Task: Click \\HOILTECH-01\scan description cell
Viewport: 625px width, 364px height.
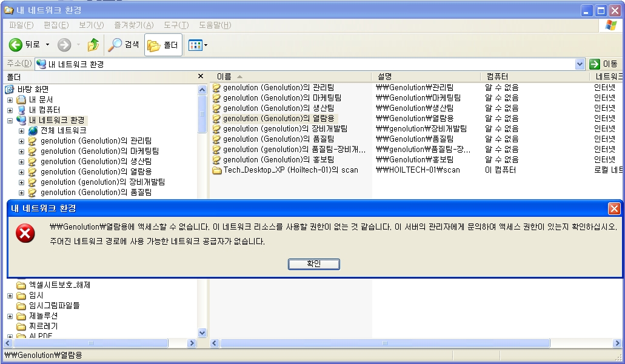Action: [x=418, y=170]
